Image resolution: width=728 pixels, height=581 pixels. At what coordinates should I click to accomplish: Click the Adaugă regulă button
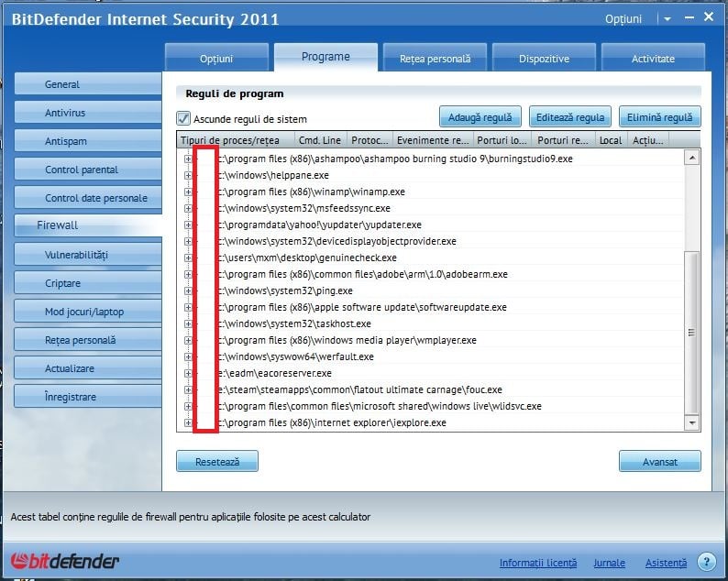point(480,117)
